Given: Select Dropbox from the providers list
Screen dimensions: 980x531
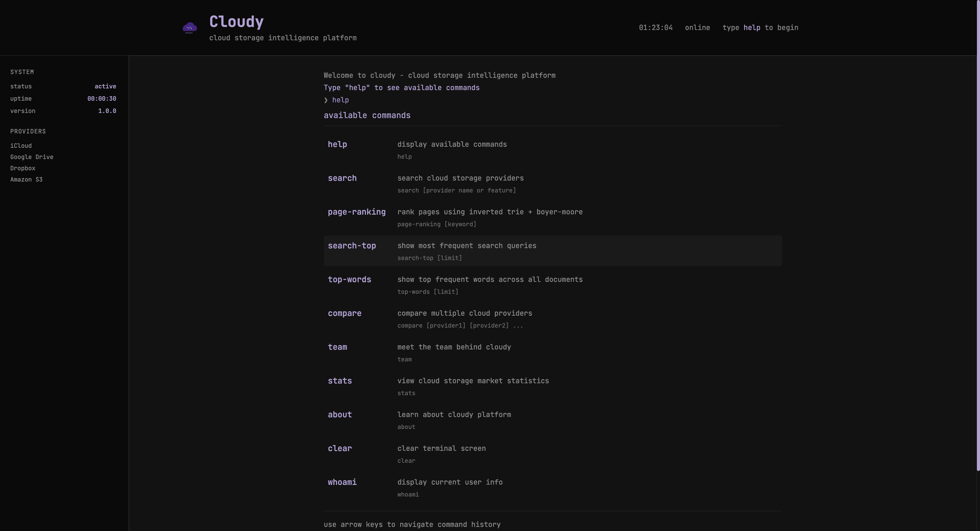Looking at the screenshot, I should [23, 168].
